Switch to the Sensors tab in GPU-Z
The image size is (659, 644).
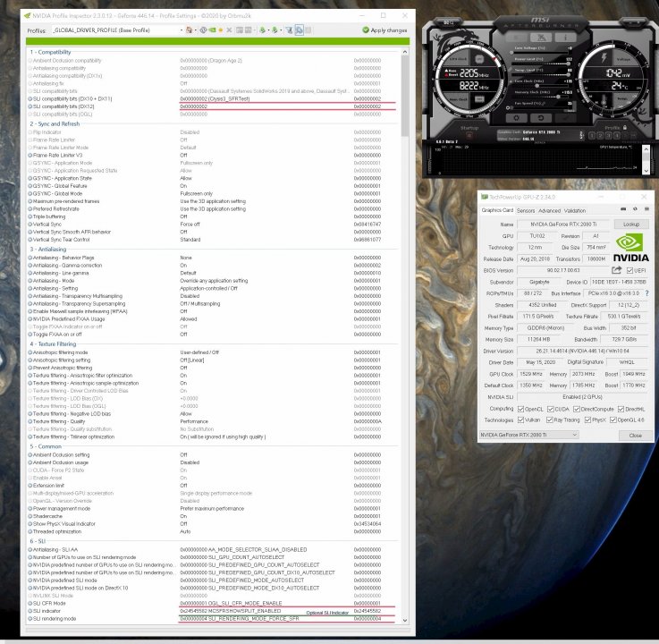click(525, 211)
